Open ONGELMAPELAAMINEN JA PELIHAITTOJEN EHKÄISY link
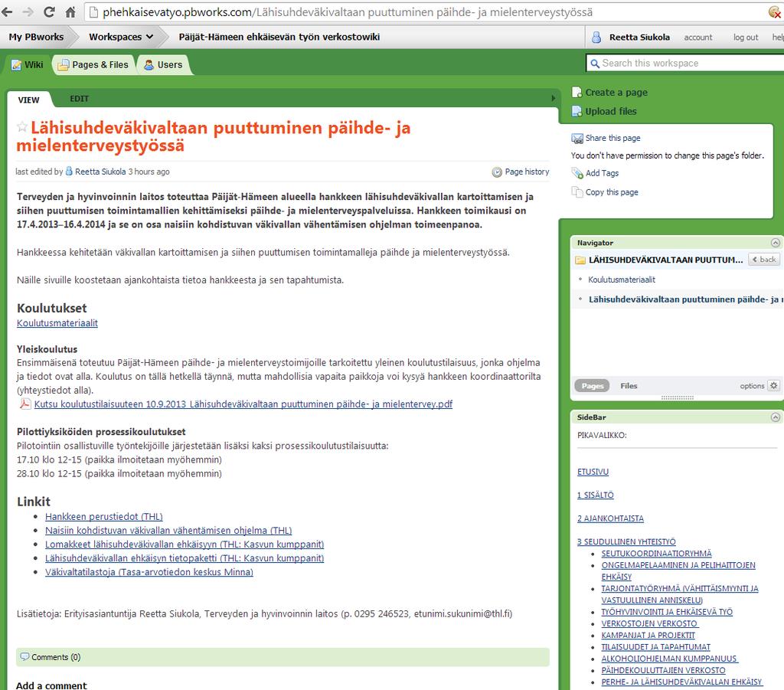The width and height of the screenshot is (784, 690). 678,571
